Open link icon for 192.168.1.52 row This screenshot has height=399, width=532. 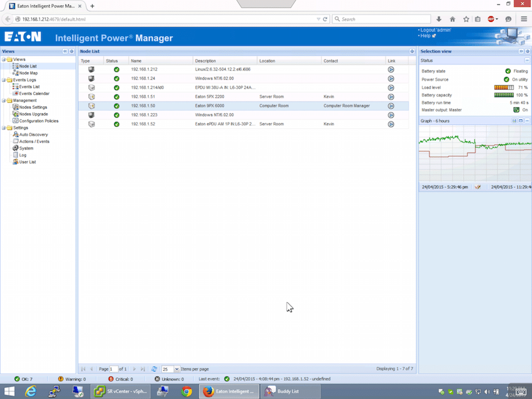(x=391, y=124)
